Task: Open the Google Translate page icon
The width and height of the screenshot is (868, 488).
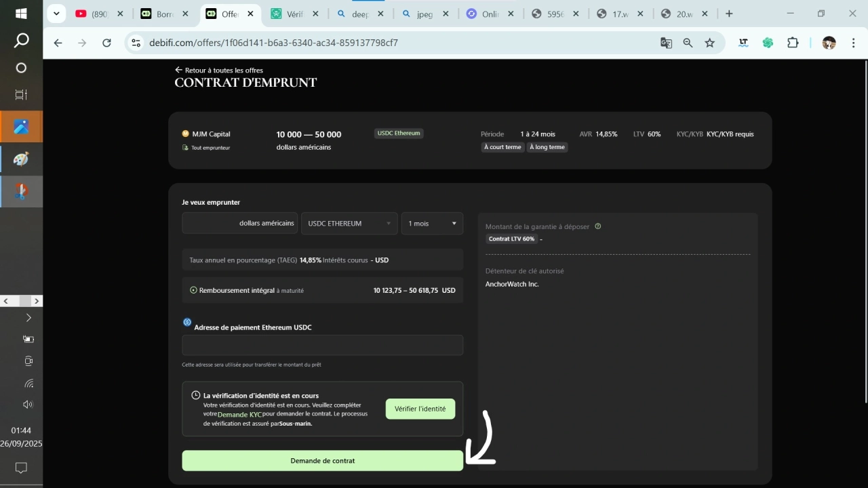Action: tap(666, 43)
